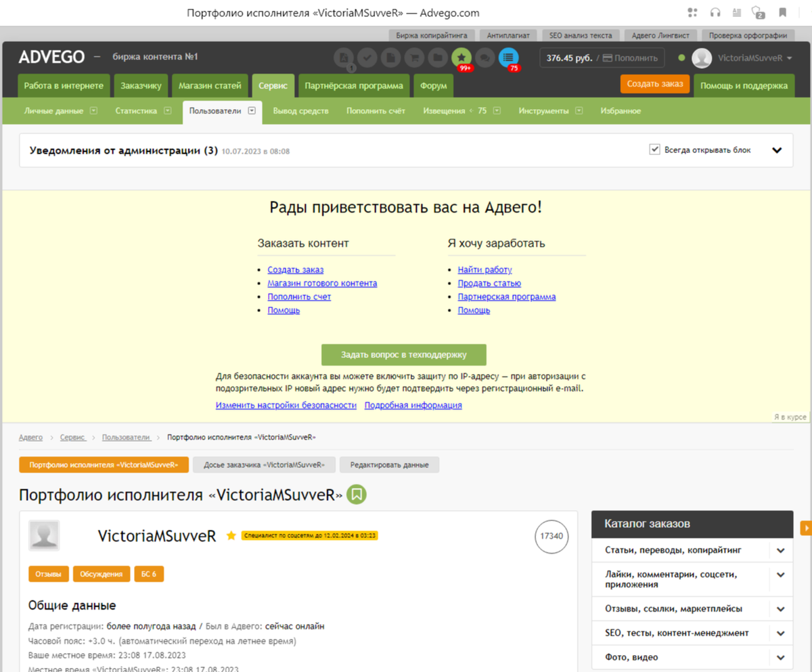This screenshot has height=672, width=812.
Task: Click the yellow star next to VictoriaMSuvveR
Action: [x=231, y=535]
